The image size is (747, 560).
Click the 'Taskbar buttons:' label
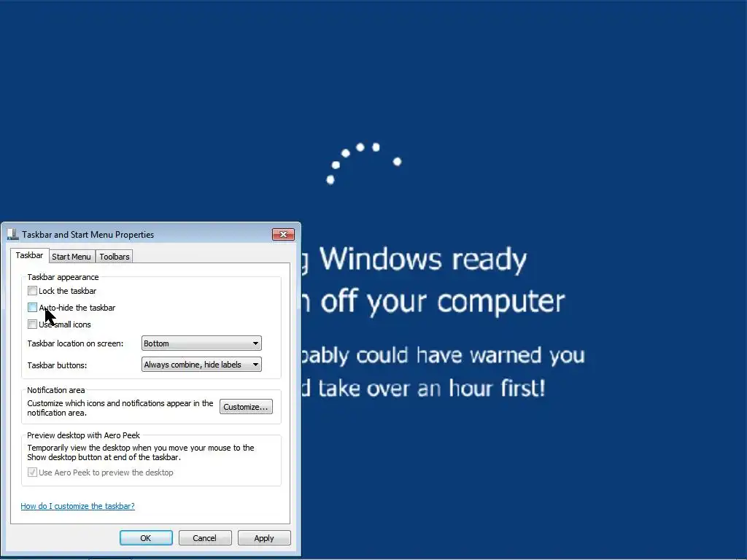coord(57,365)
